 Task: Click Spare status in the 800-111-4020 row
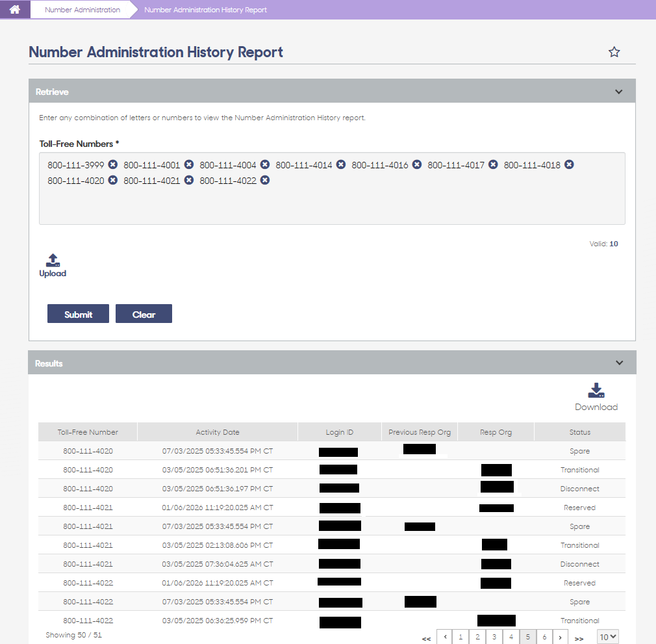tap(580, 451)
